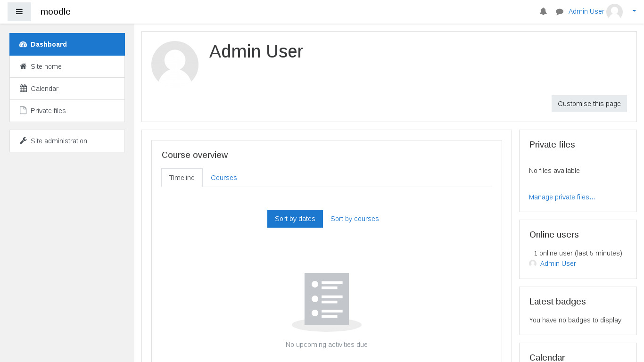Click the Site home house icon

click(x=23, y=66)
